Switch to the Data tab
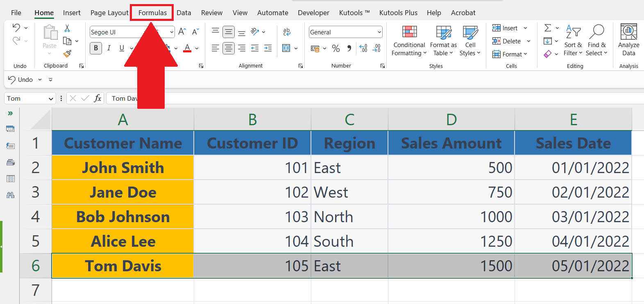The image size is (644, 304). coord(184,13)
